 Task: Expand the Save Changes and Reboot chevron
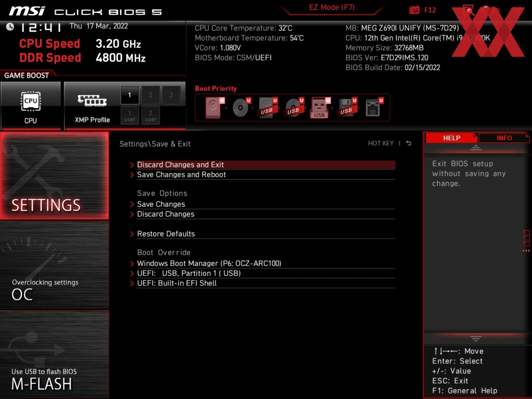tap(132, 175)
